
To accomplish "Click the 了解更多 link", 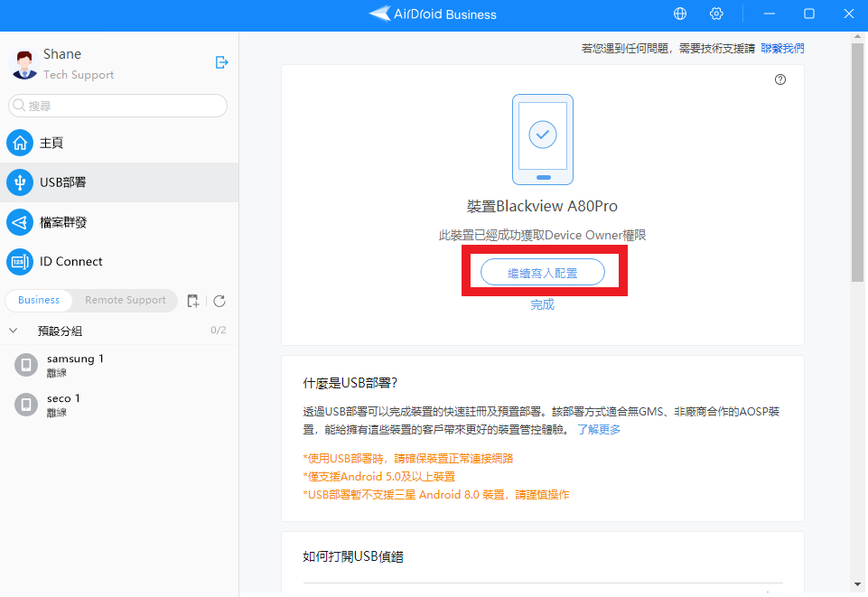I will pos(599,429).
